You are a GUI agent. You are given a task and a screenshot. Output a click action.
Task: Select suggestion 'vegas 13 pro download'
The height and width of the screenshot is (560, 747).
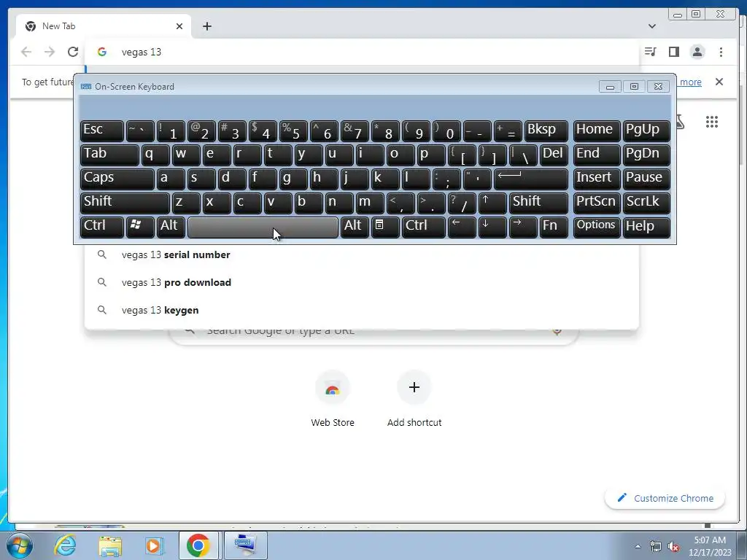(362, 282)
